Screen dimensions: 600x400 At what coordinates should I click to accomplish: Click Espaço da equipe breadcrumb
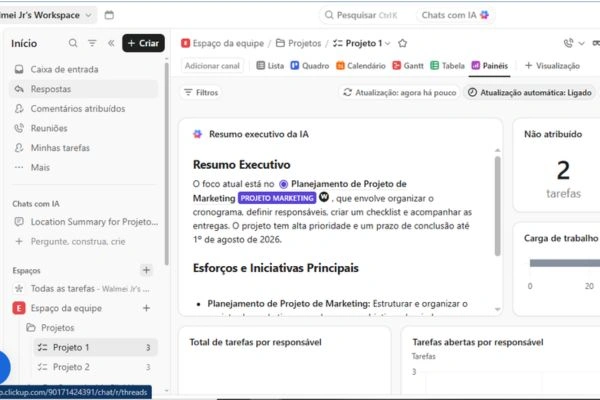223,43
